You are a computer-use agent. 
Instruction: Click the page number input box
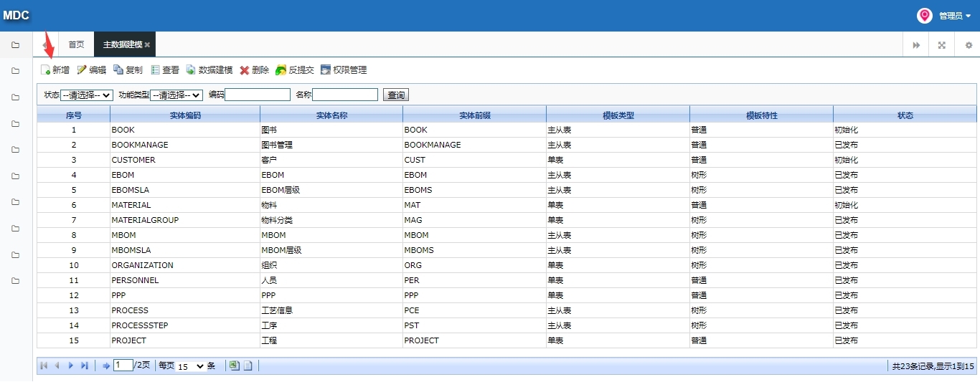tap(123, 366)
